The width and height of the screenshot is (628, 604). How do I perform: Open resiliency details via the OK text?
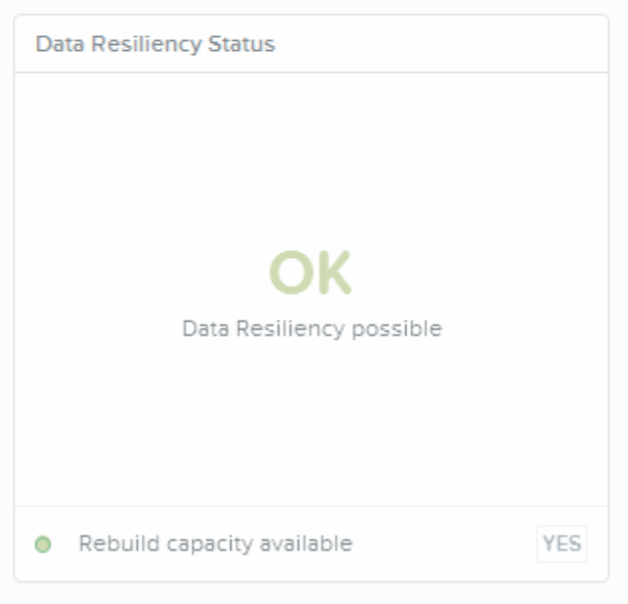311,273
